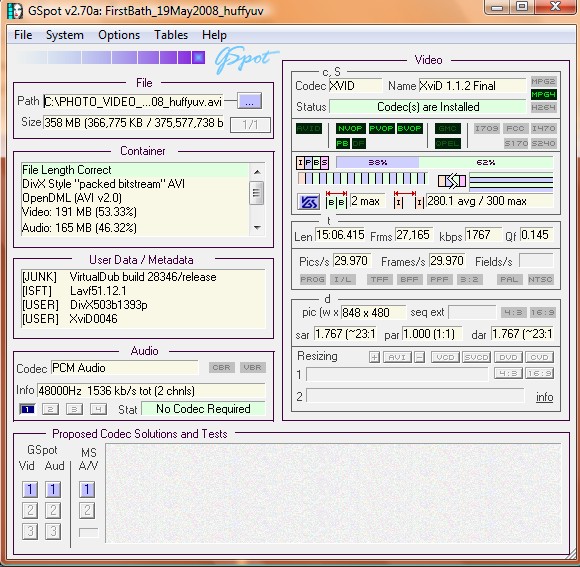The image size is (580, 567).
Task: Click the browse '...' button next to Path
Action: pyautogui.click(x=249, y=101)
